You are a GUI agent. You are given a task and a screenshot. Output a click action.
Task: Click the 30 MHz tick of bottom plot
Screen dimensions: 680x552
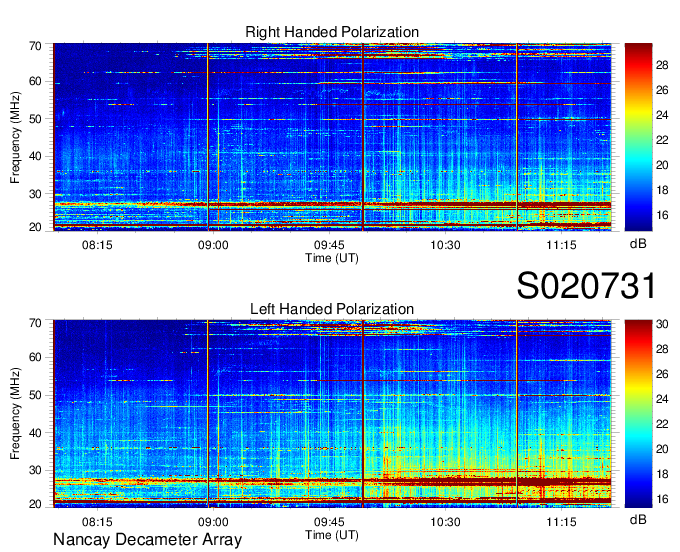pyautogui.click(x=35, y=470)
